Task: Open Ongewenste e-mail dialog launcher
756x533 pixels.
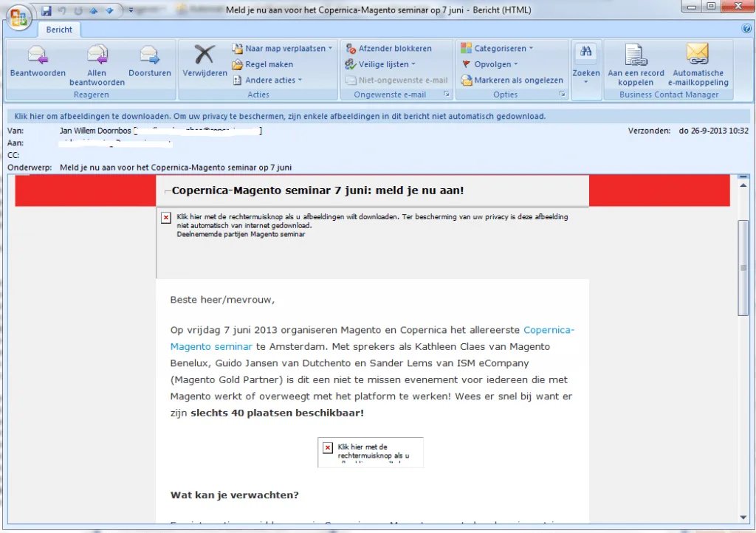Action: tap(447, 94)
